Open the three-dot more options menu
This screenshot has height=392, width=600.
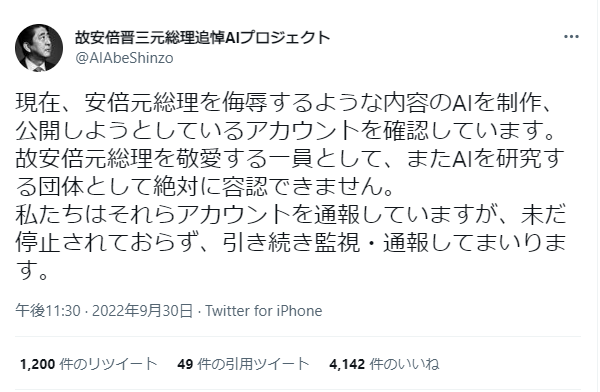pyautogui.click(x=571, y=37)
